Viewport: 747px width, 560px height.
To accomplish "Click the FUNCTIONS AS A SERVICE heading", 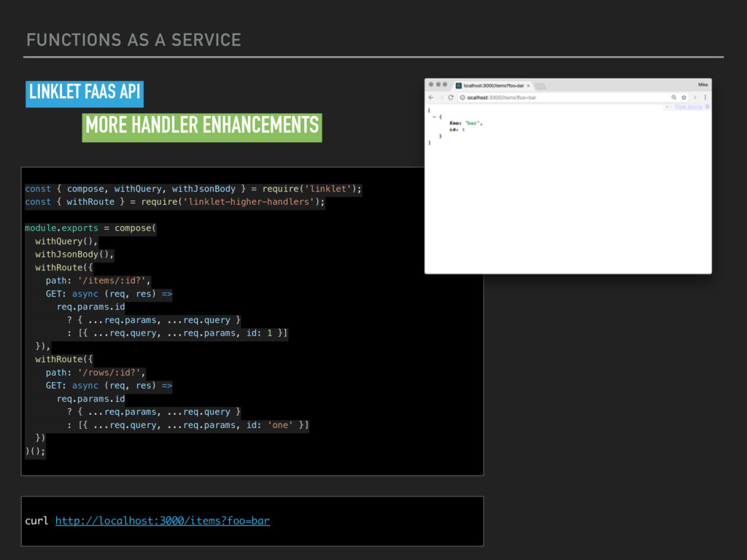I will tap(134, 40).
